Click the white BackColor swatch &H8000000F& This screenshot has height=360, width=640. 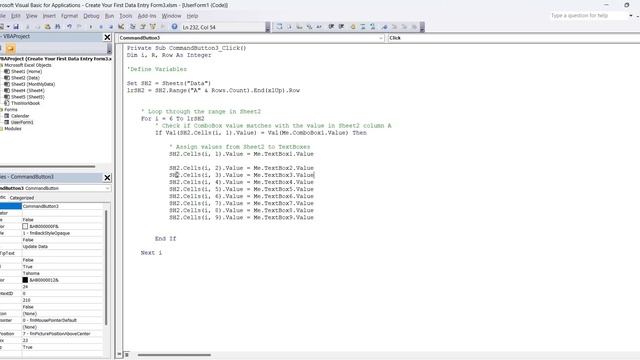click(x=25, y=226)
